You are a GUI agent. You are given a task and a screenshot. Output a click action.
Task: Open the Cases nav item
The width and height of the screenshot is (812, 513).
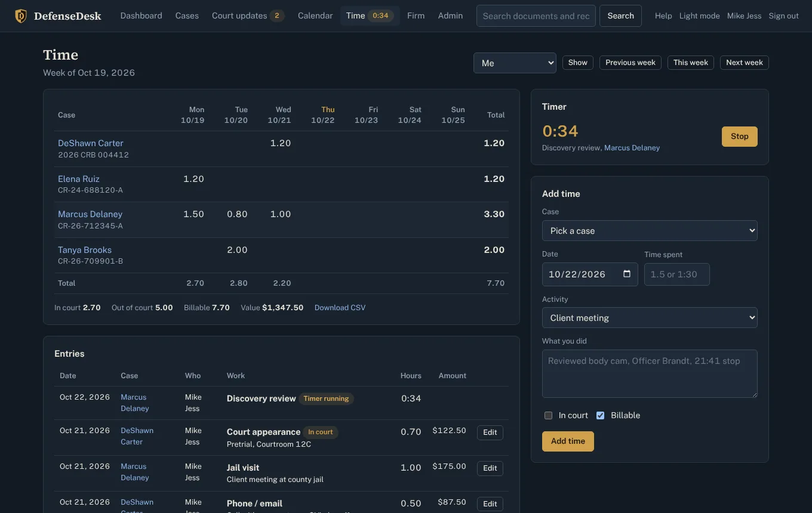point(187,16)
